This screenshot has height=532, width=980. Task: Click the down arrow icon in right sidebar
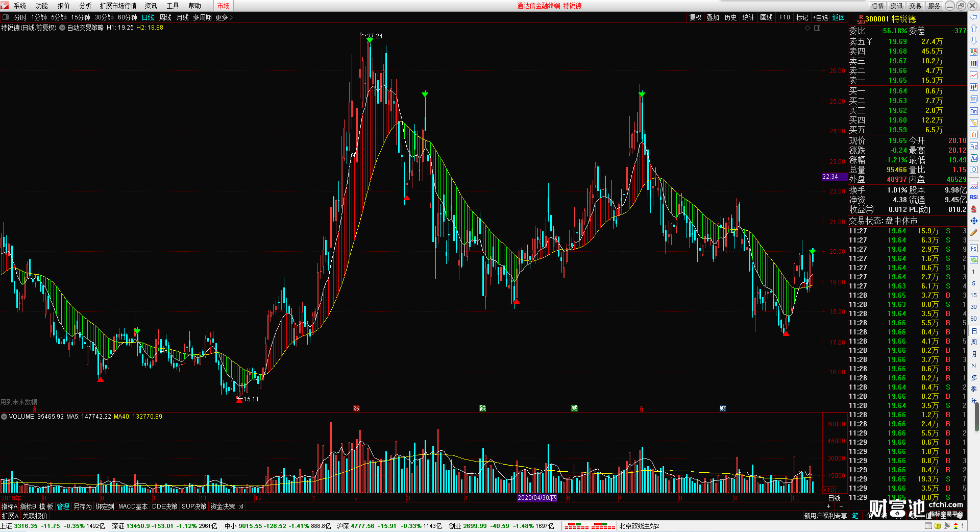[973, 40]
